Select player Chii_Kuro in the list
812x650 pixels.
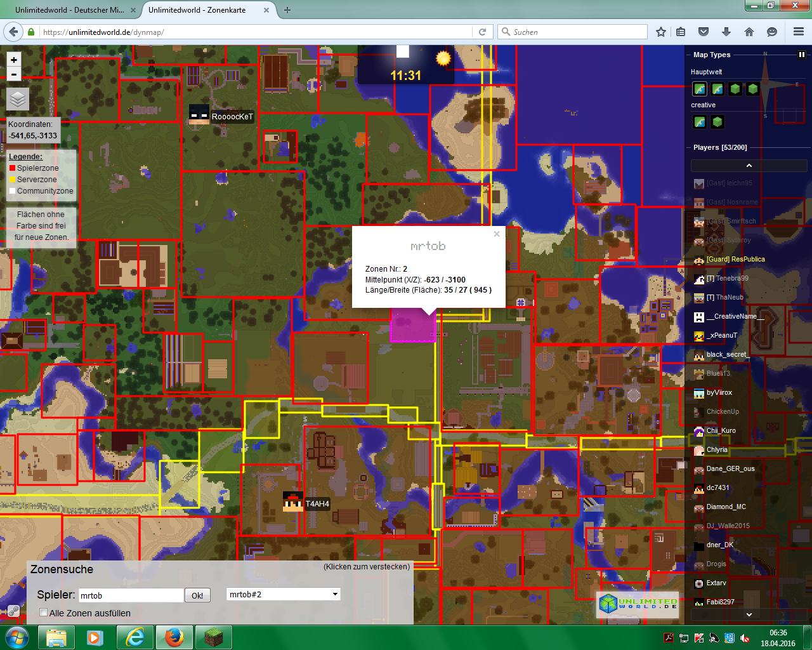tap(721, 430)
